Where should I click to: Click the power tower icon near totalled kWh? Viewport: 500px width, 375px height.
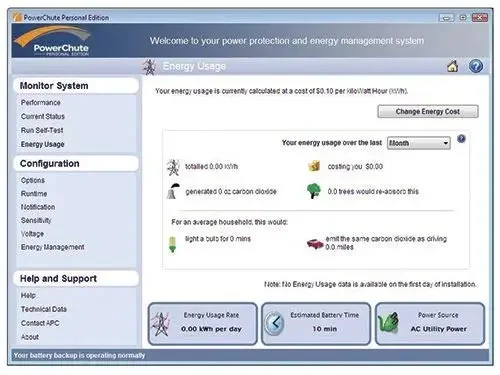(173, 167)
